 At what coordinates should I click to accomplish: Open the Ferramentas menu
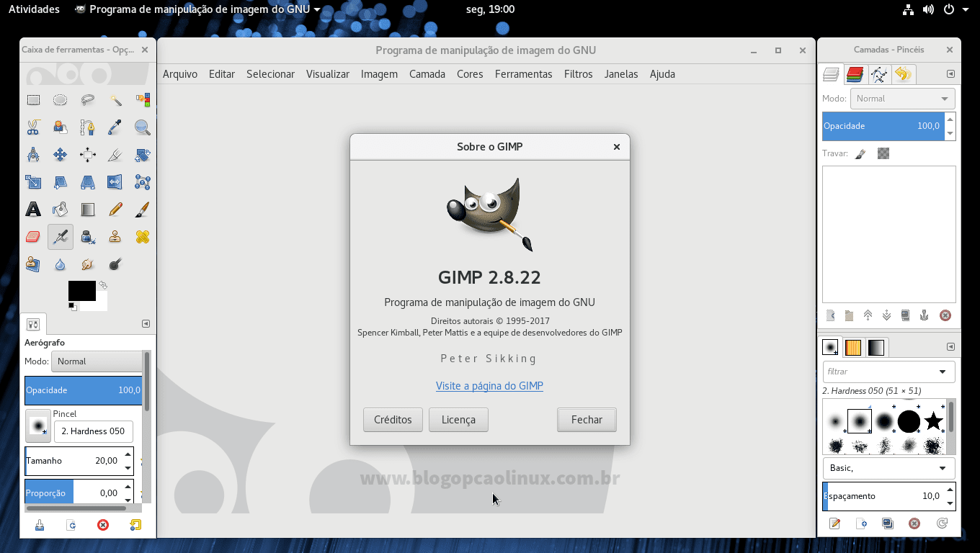point(524,74)
